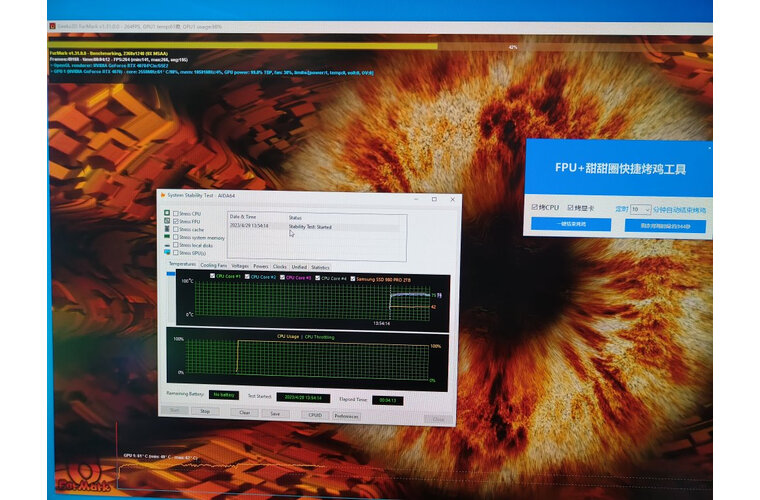Viewport: 760px width, 500px height.
Task: Click the CPU chip icon beside Stress CPU
Action: point(167,213)
